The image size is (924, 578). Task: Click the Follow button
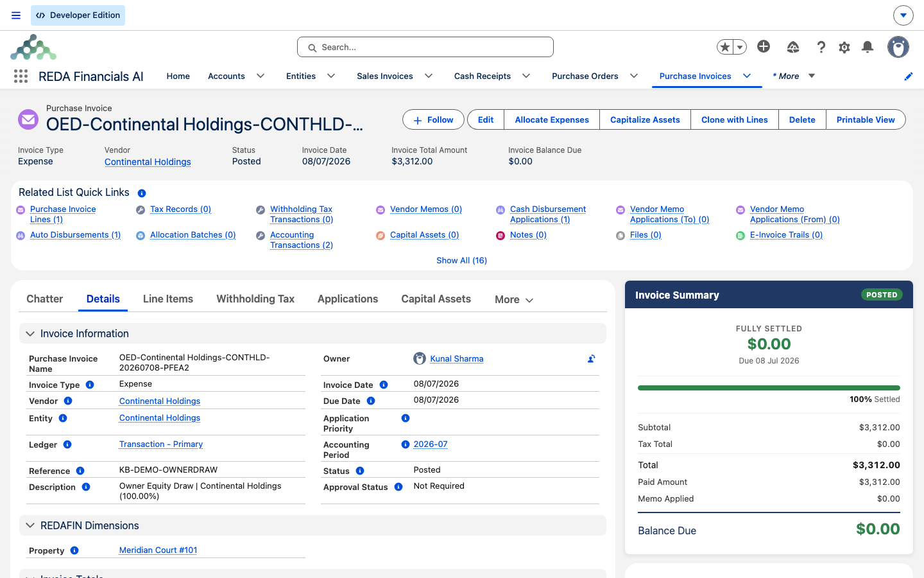(x=433, y=119)
